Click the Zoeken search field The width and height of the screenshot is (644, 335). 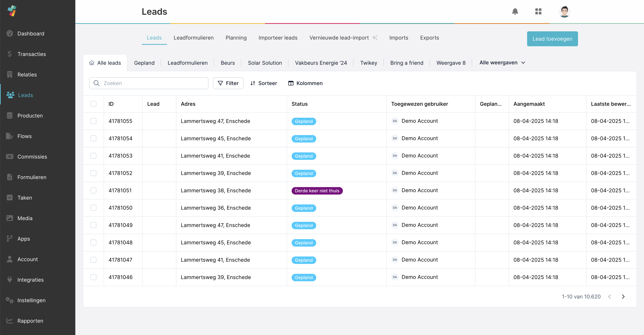point(148,83)
